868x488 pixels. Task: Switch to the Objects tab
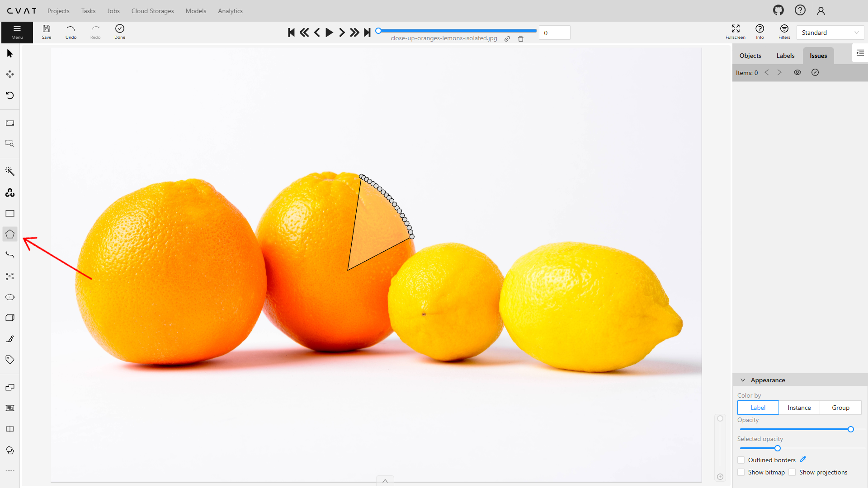[750, 56]
